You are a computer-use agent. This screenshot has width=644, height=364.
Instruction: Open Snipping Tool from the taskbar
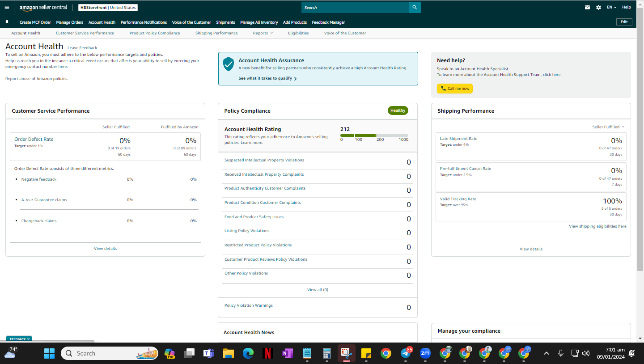[347, 353]
